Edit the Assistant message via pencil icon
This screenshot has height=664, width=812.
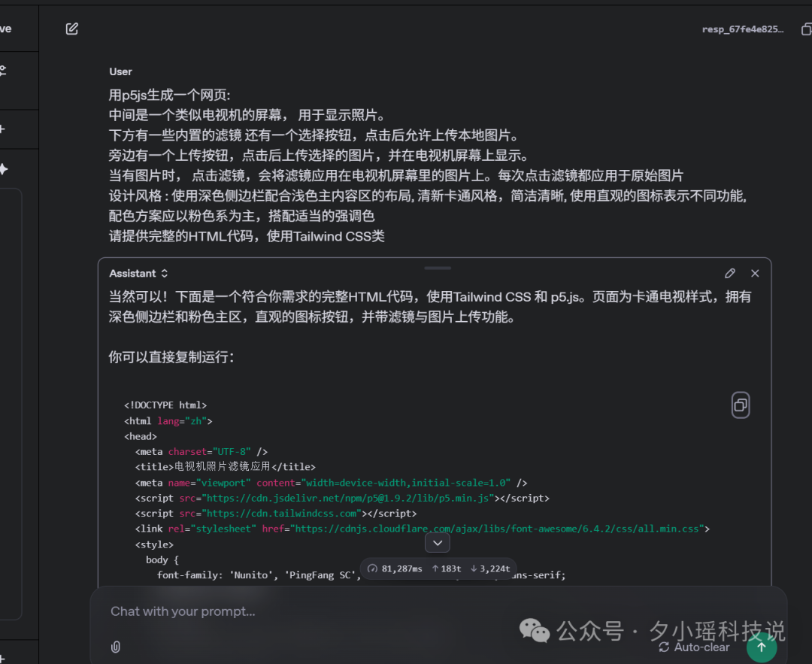(x=729, y=273)
